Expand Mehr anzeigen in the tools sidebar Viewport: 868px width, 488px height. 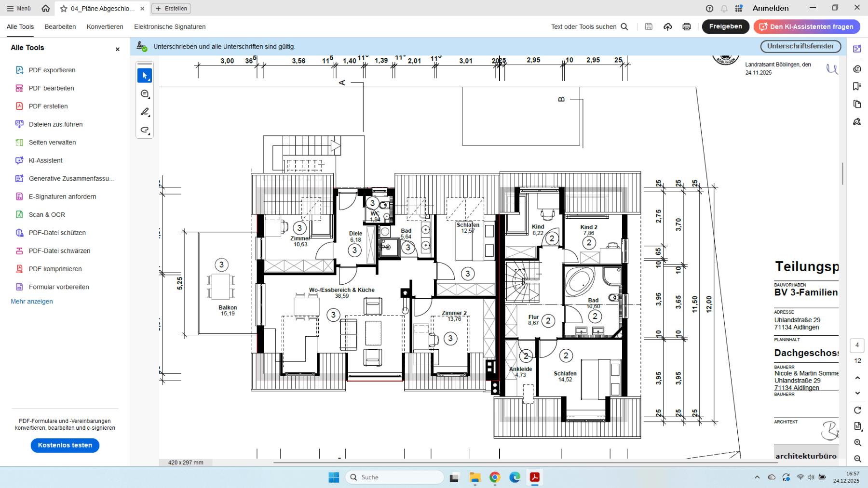tap(32, 301)
